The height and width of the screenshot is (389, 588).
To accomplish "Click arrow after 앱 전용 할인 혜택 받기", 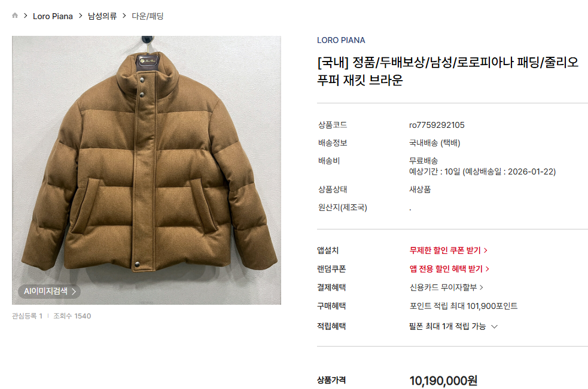I will (488, 269).
